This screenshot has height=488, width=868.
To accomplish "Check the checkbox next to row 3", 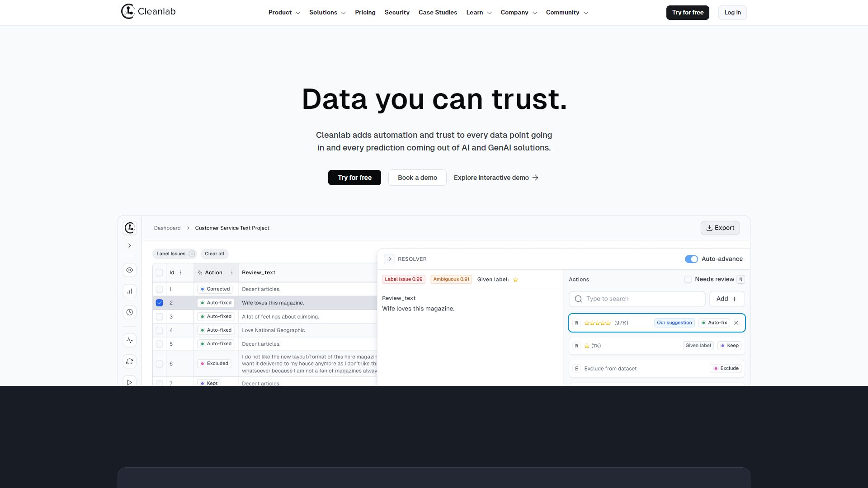I will tap(159, 316).
